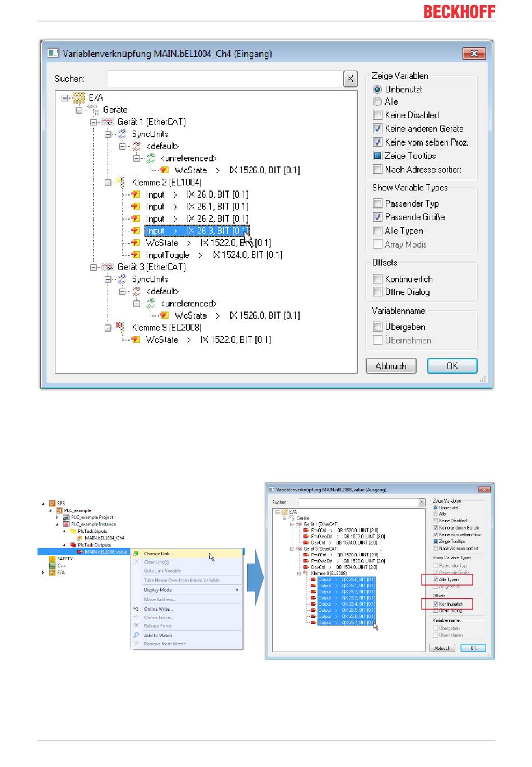This screenshot has height=767, width=532.
Task: Choose Change Link... from the context menu
Action: (x=186, y=554)
